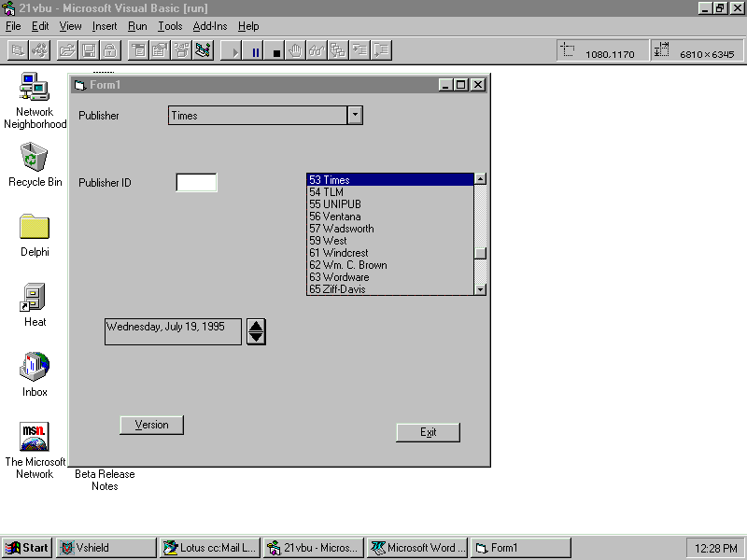Open the Add-Ins menu
This screenshot has width=747, height=560.
(210, 26)
